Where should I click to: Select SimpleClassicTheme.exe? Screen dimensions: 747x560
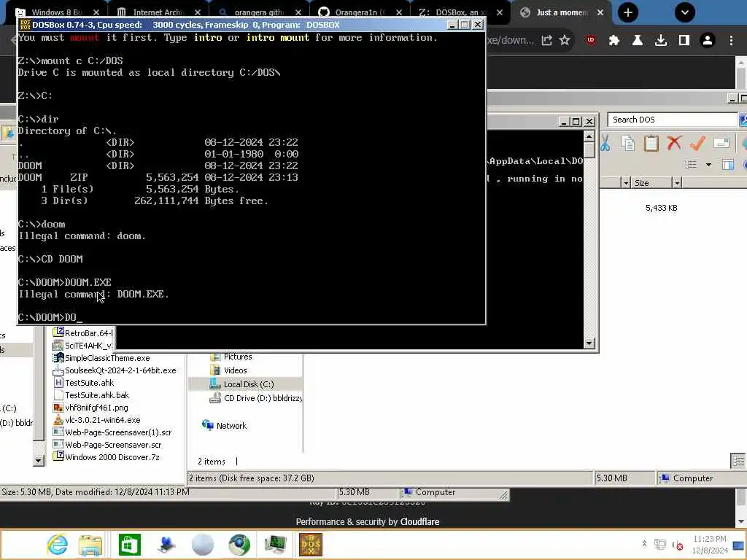[x=101, y=357]
